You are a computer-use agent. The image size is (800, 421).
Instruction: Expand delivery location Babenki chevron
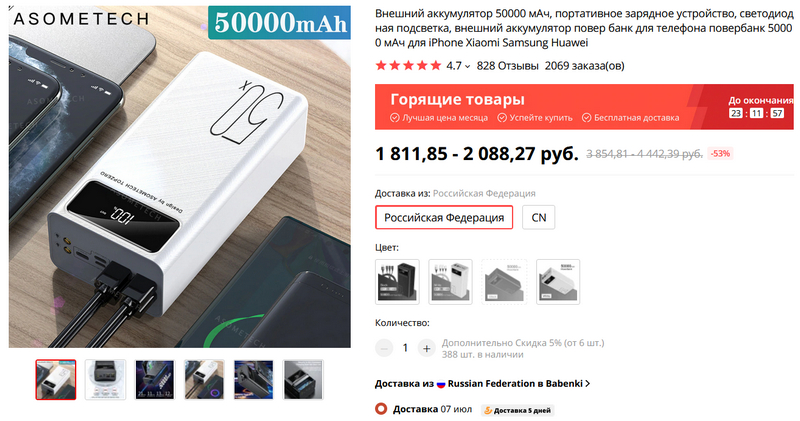click(588, 383)
